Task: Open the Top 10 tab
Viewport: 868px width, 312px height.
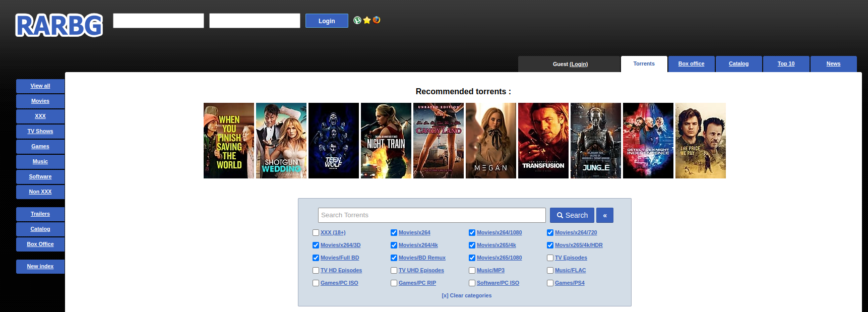Action: click(x=786, y=64)
